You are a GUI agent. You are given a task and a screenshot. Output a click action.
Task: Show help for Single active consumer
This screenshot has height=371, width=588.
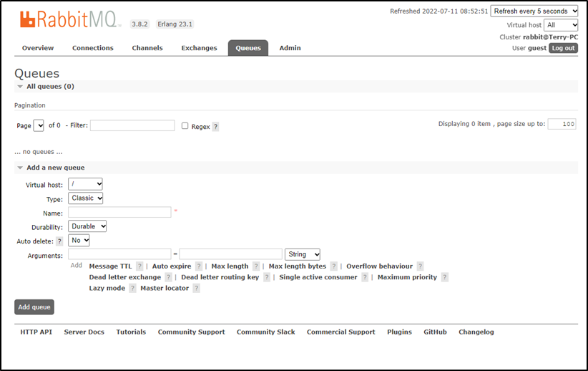pos(365,277)
